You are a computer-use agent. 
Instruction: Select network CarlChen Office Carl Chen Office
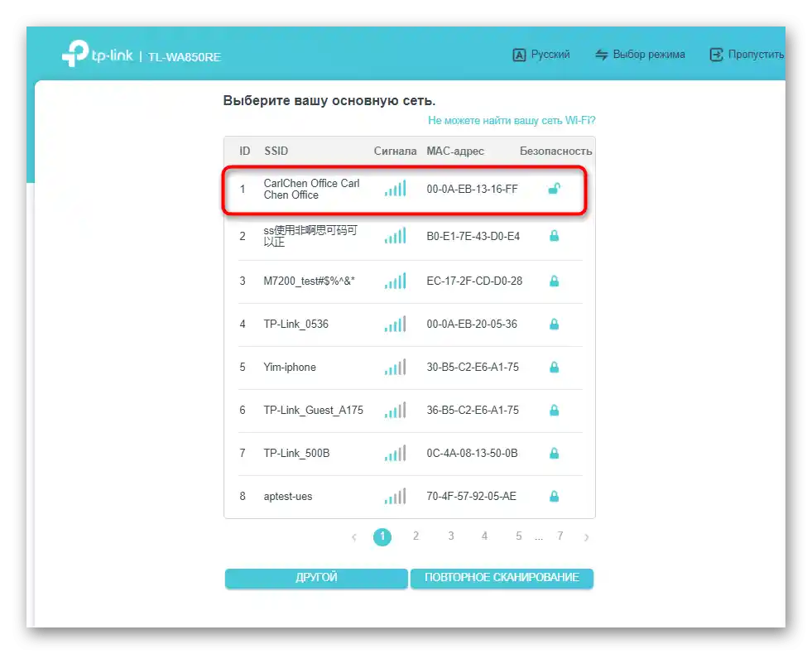[405, 190]
